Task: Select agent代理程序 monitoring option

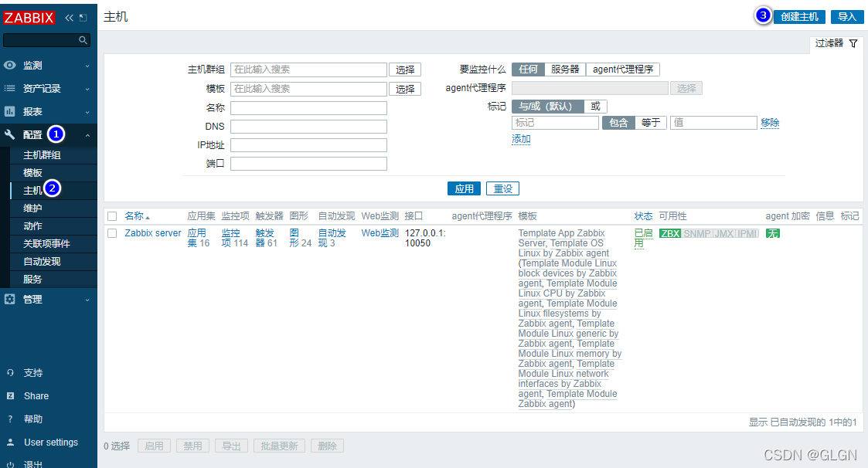Action: point(623,70)
